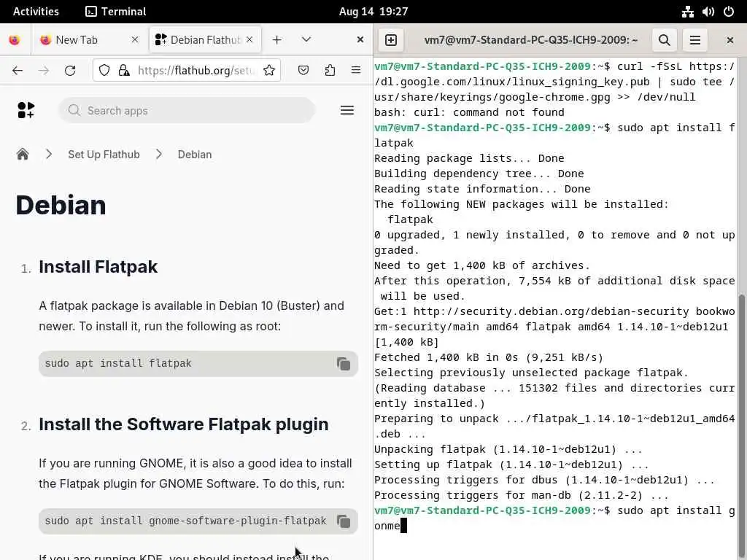747x560 pixels.
Task: Open Activities overview
Action: [x=36, y=12]
